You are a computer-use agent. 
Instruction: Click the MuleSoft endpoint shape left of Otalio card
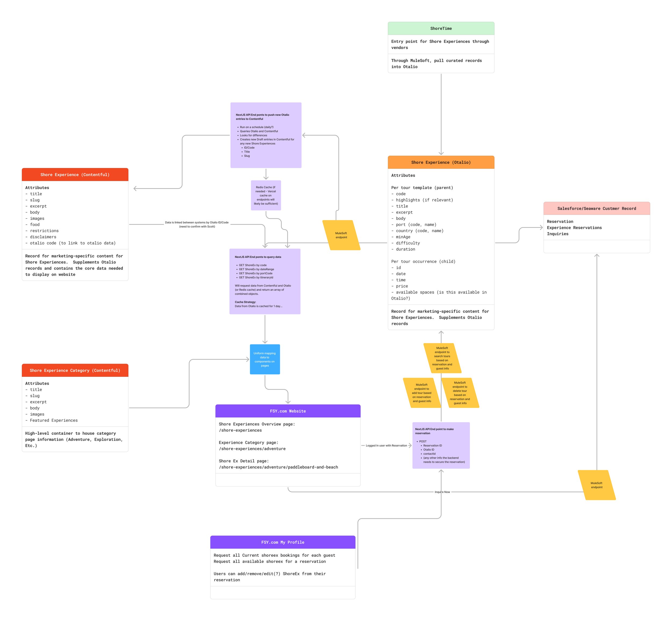click(341, 235)
